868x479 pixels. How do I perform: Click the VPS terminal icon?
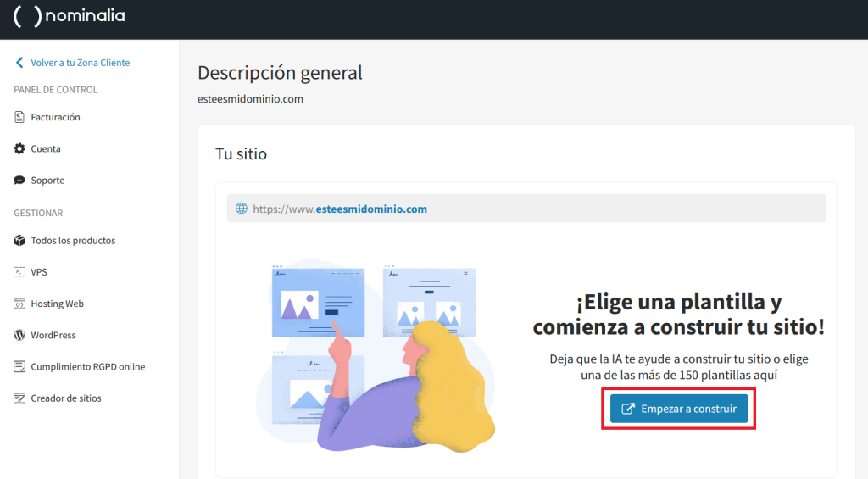click(x=19, y=272)
